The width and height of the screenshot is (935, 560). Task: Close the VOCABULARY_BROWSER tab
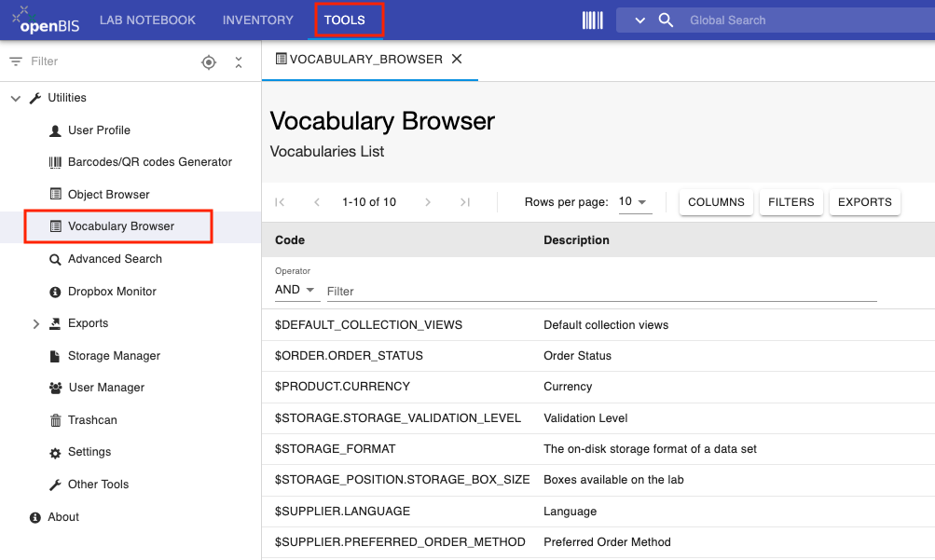457,59
